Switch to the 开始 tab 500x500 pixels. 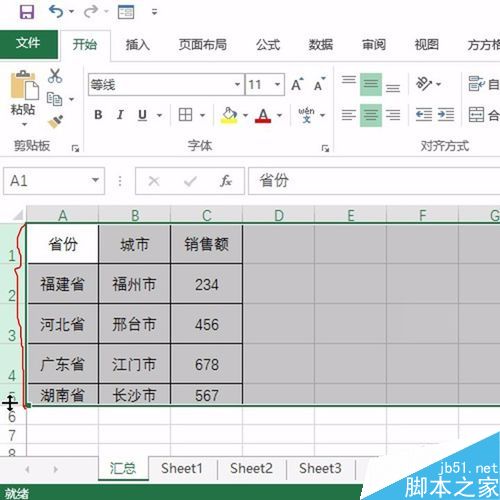click(85, 45)
